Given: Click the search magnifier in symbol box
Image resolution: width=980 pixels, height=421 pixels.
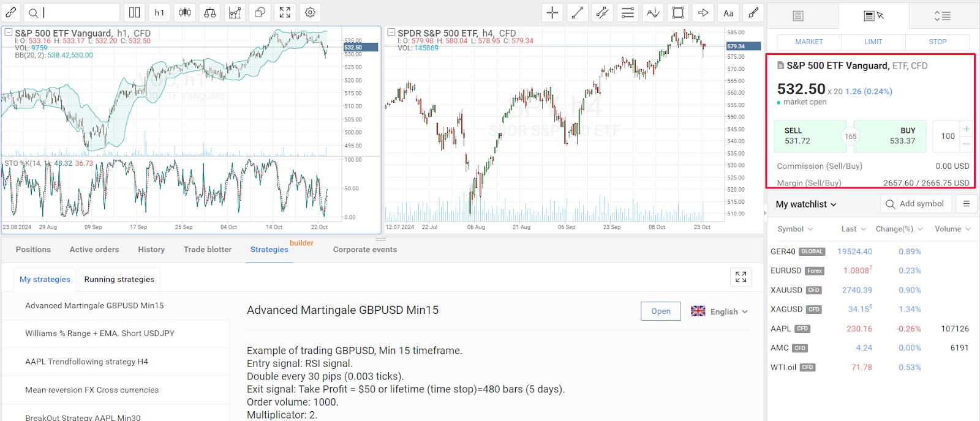Looking at the screenshot, I should click(x=33, y=13).
